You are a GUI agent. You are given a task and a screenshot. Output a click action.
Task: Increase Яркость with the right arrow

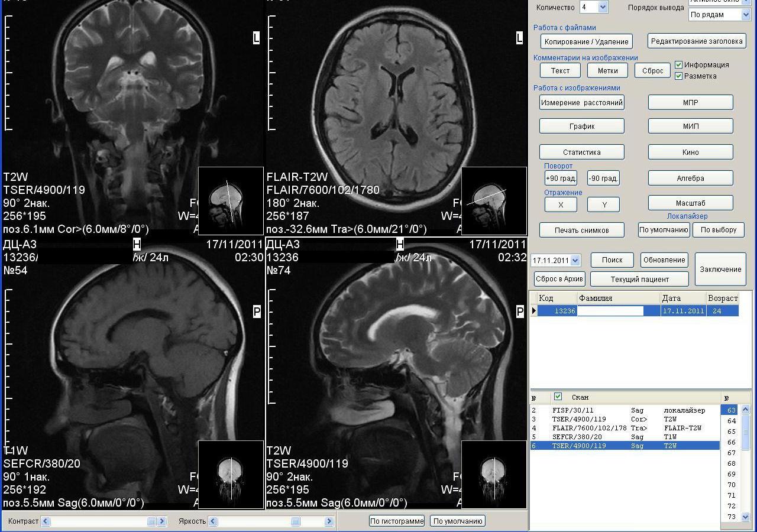click(x=329, y=521)
